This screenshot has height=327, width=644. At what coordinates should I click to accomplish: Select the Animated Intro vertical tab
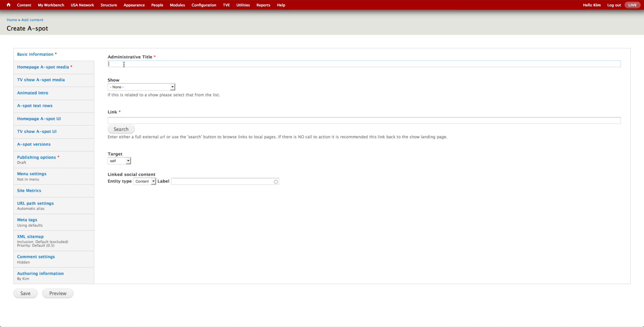coord(32,93)
